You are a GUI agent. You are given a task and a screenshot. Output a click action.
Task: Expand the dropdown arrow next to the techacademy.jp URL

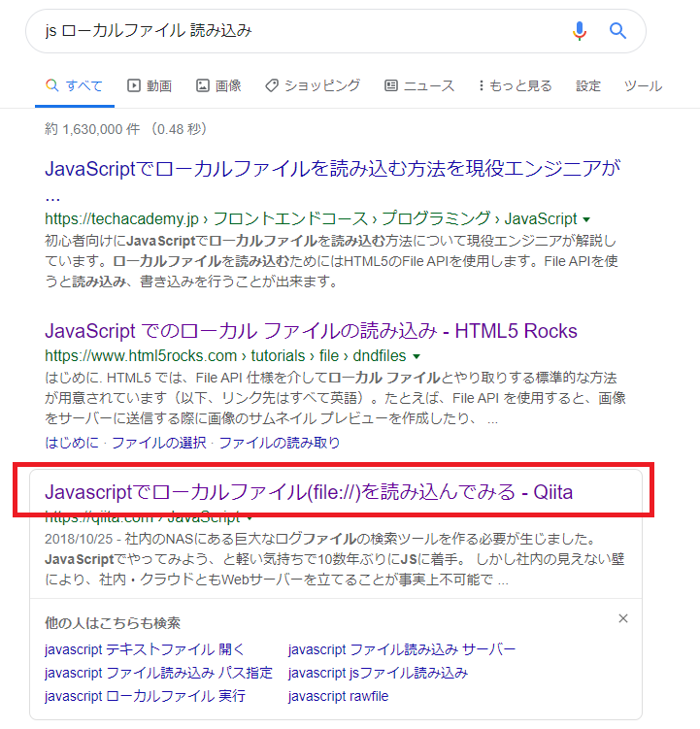586,219
